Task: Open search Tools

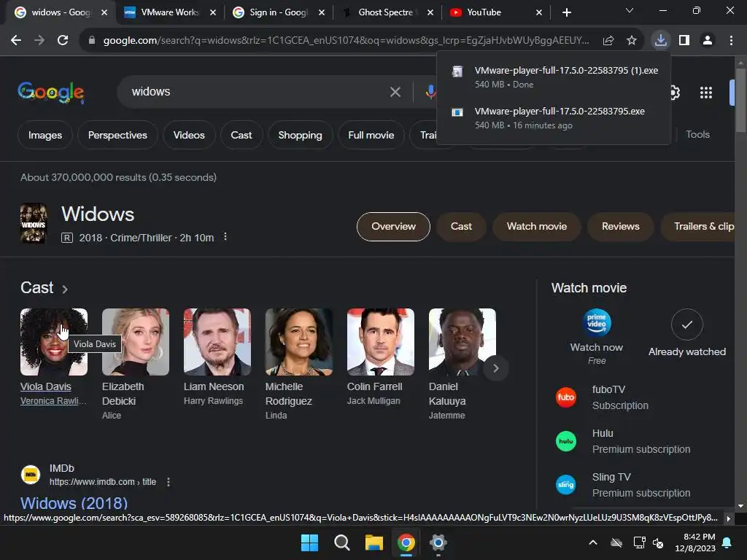Action: [697, 135]
